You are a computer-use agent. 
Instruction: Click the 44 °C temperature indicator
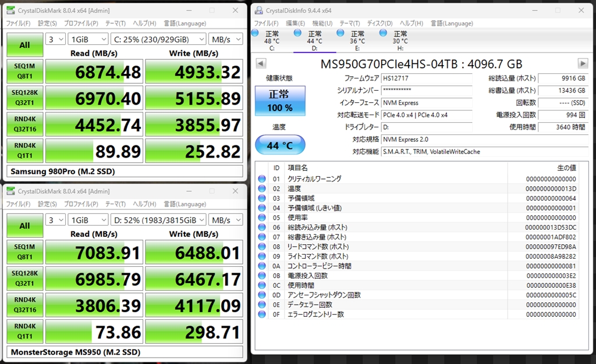point(280,145)
